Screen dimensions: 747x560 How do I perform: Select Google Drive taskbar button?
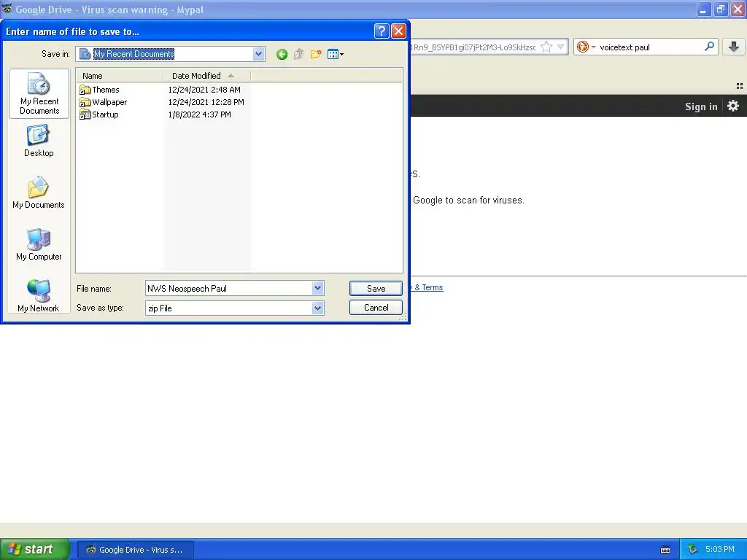(x=135, y=550)
